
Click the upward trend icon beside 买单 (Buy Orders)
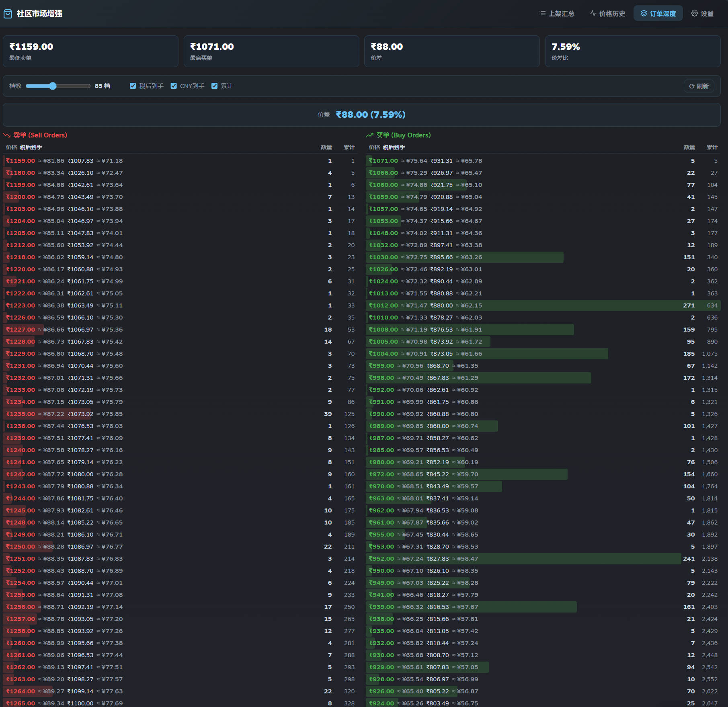coord(370,135)
